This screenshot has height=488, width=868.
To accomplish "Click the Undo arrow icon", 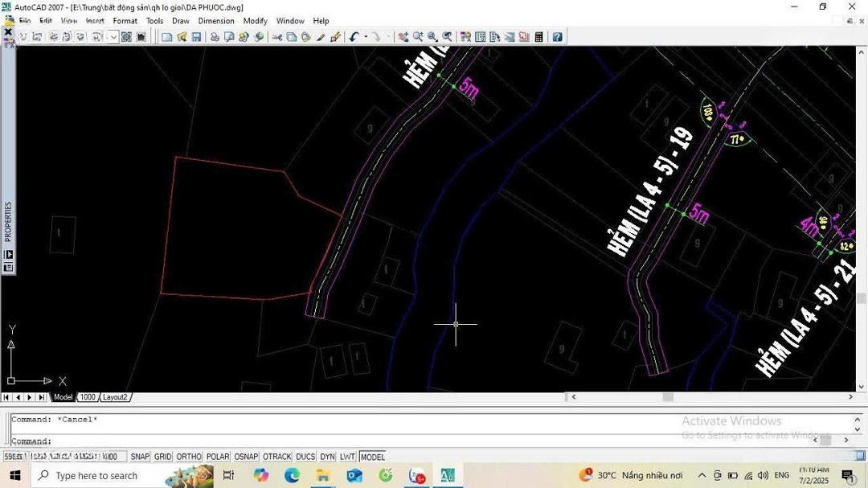I will pos(353,37).
